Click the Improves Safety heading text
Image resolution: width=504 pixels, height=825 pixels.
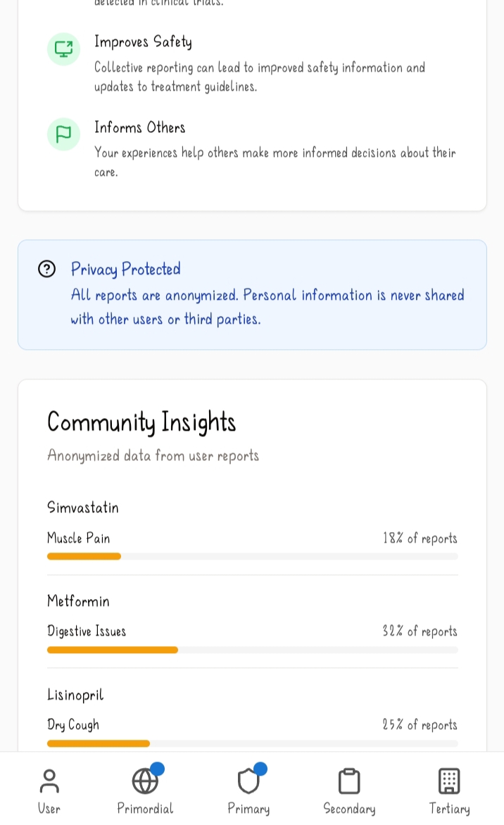click(143, 42)
